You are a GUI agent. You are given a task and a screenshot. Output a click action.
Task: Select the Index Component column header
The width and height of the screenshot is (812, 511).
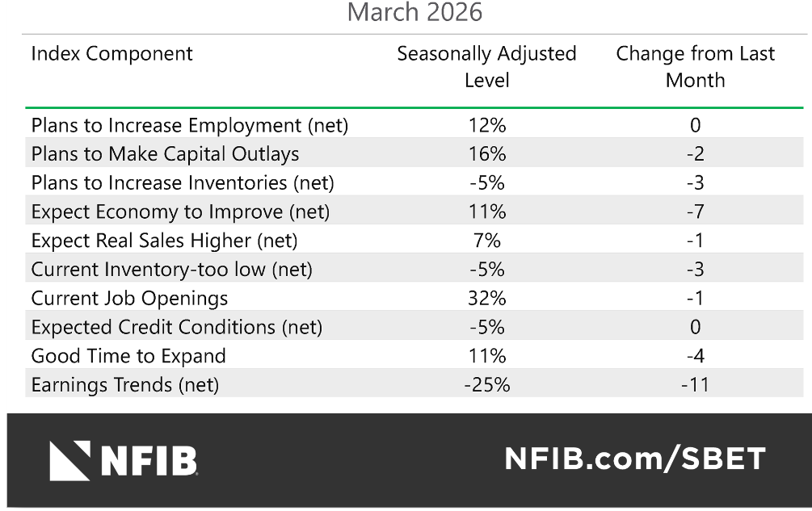(112, 54)
